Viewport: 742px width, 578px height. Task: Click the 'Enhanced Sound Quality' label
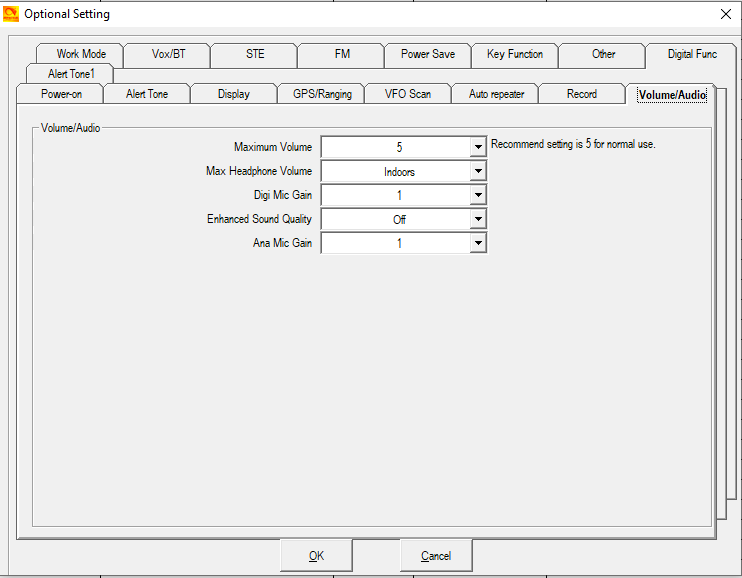point(259,219)
